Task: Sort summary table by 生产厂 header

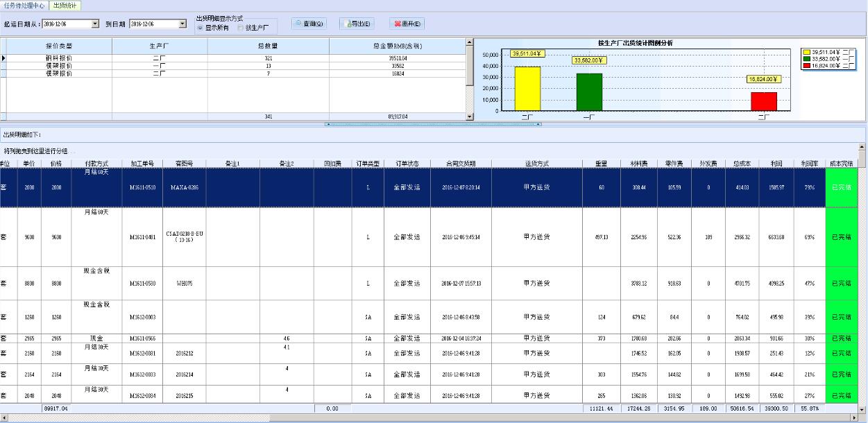Action: pyautogui.click(x=160, y=46)
